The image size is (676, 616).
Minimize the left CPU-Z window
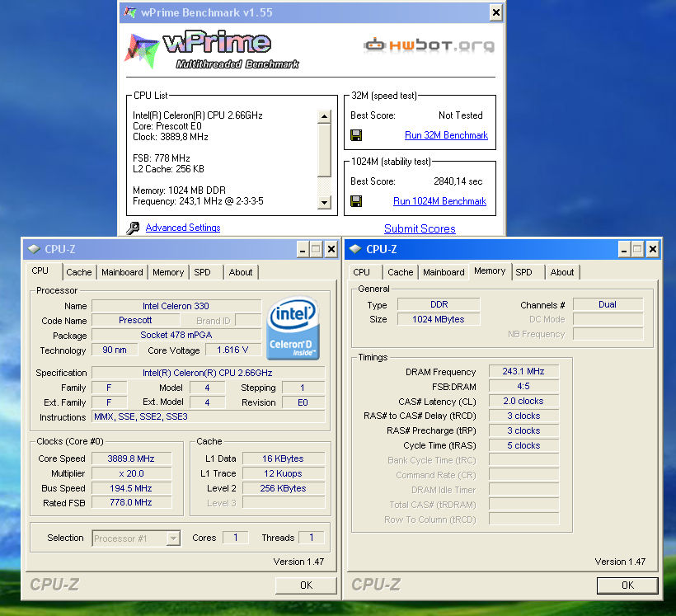(x=303, y=249)
